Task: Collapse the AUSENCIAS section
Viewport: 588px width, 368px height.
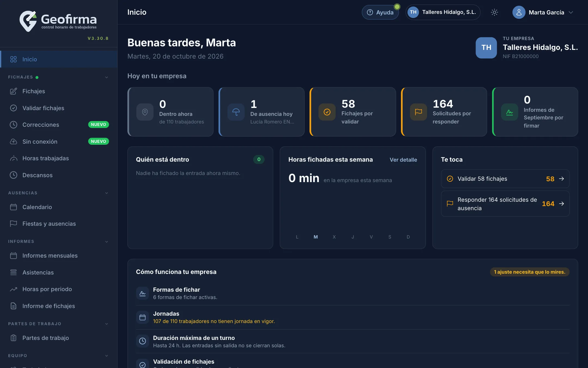Action: pyautogui.click(x=106, y=193)
